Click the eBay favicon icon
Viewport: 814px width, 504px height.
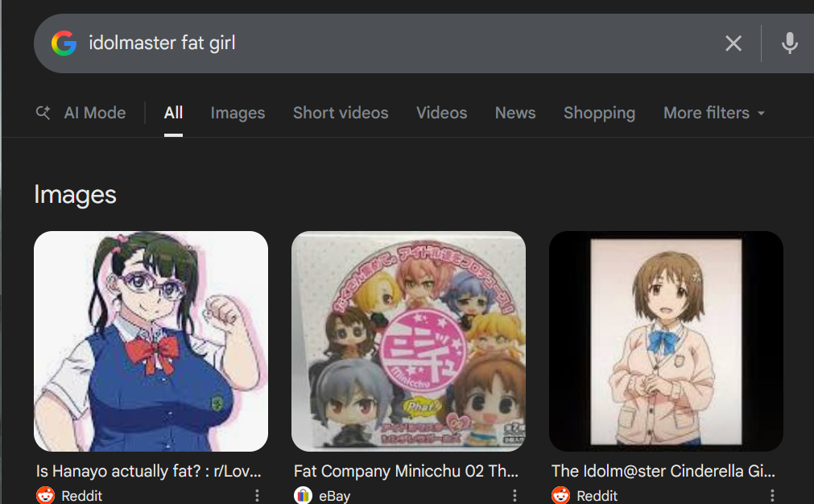pos(304,495)
